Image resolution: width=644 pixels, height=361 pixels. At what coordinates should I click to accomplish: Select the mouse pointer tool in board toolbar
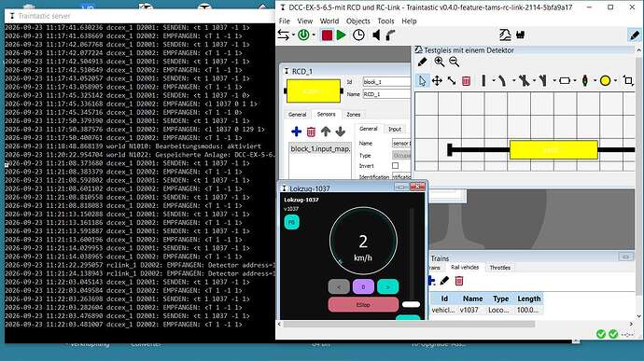point(422,80)
